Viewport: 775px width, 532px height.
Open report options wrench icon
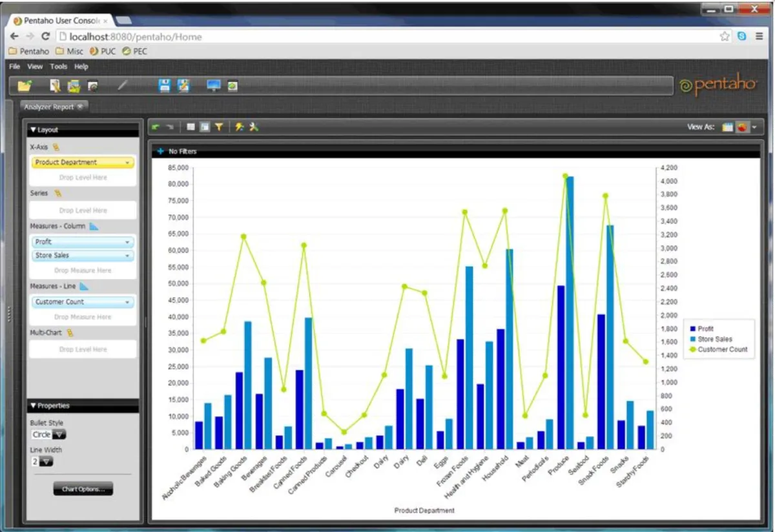pos(253,127)
